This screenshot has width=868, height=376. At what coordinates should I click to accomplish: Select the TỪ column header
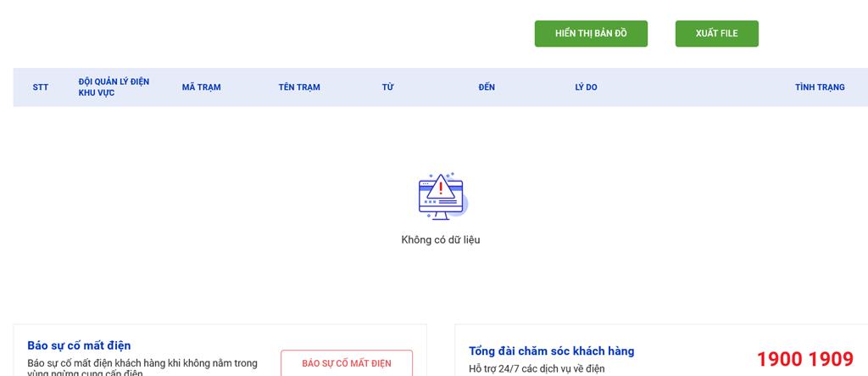click(387, 87)
